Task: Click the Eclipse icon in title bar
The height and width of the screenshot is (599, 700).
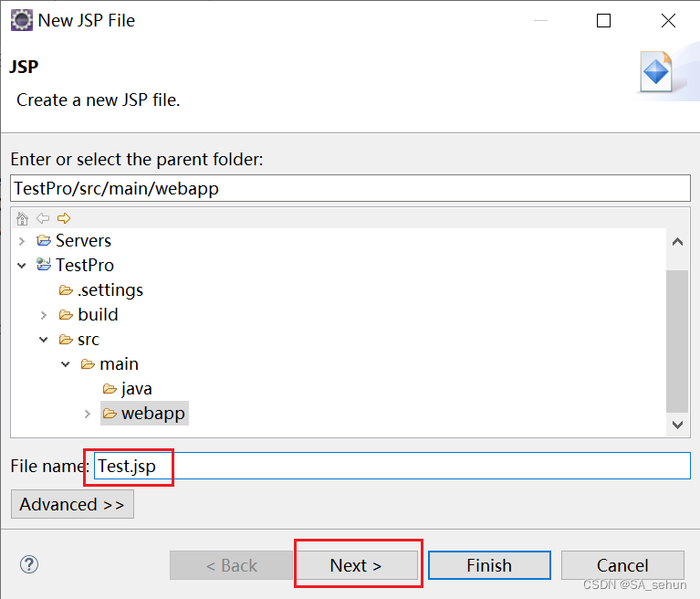Action: (x=21, y=20)
